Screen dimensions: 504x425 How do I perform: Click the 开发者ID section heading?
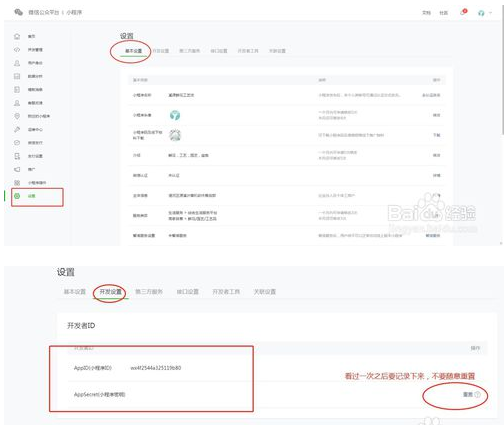(x=81, y=326)
